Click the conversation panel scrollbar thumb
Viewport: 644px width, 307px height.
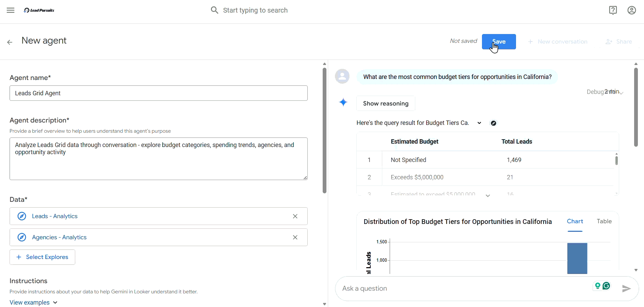coord(636,107)
